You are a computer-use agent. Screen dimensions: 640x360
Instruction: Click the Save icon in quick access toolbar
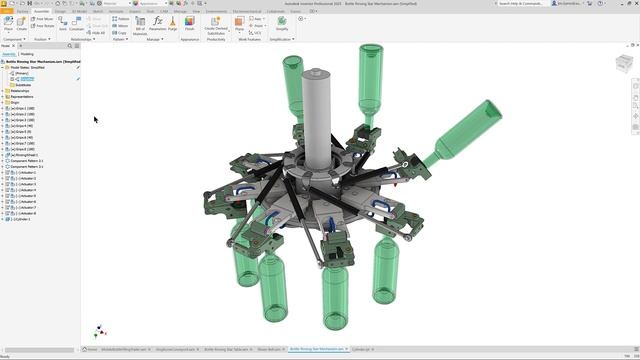tap(29, 3)
